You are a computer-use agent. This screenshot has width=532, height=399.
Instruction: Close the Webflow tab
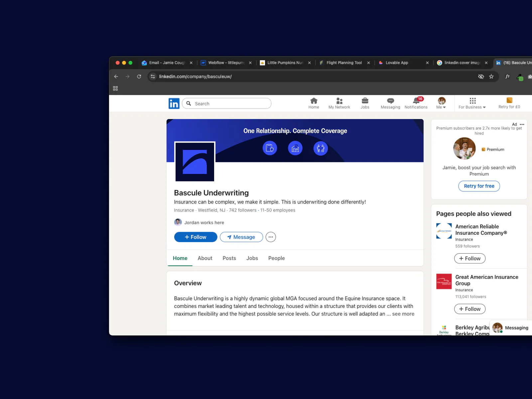(x=250, y=63)
